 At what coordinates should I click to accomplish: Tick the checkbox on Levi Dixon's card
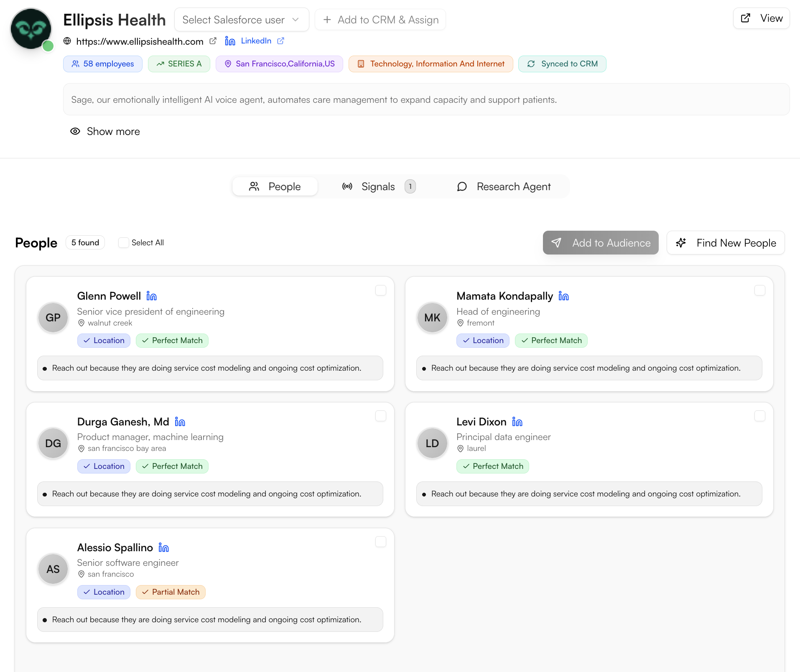[759, 416]
